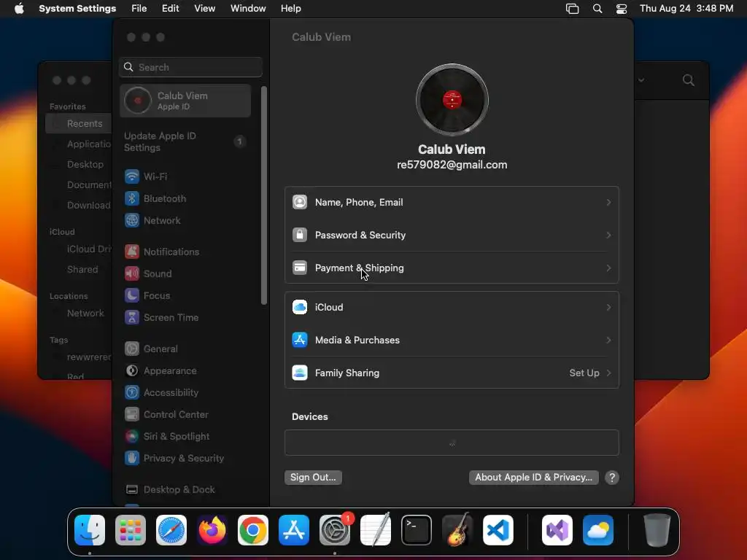Click date and time in menu bar
The image size is (747, 560).
(686, 9)
